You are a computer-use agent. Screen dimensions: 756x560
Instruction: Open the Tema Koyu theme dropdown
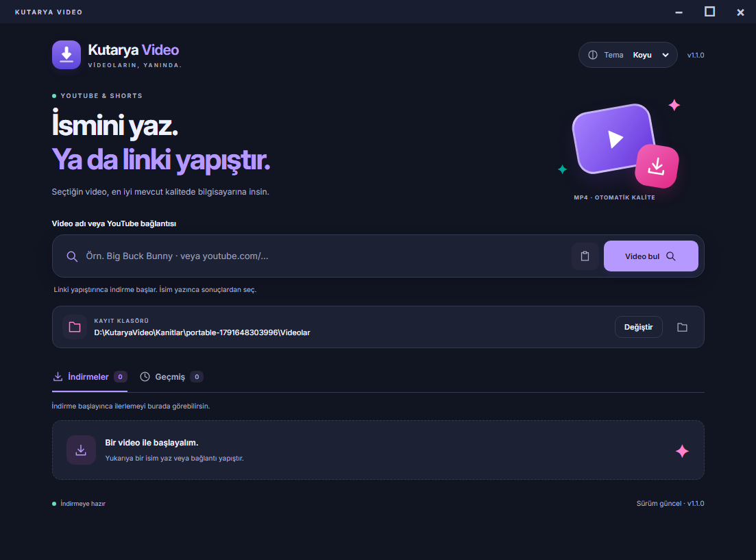(x=628, y=55)
